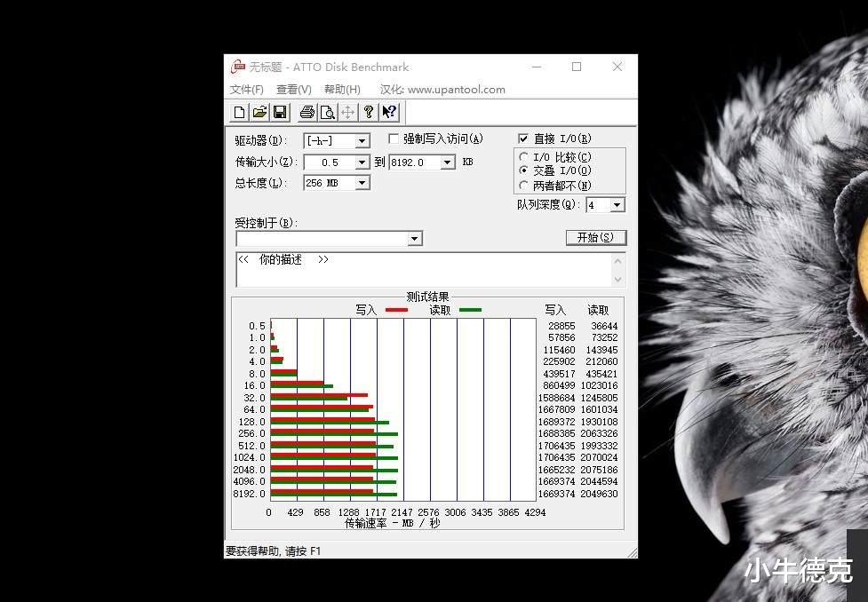
Task: Enable the 强制写入访问 checkbox
Action: (394, 139)
